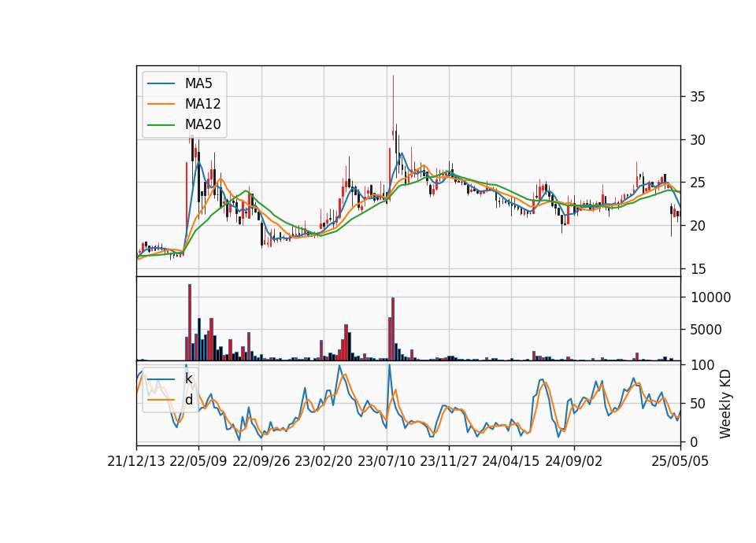
Task: Click the price axis value 15
Action: point(698,269)
